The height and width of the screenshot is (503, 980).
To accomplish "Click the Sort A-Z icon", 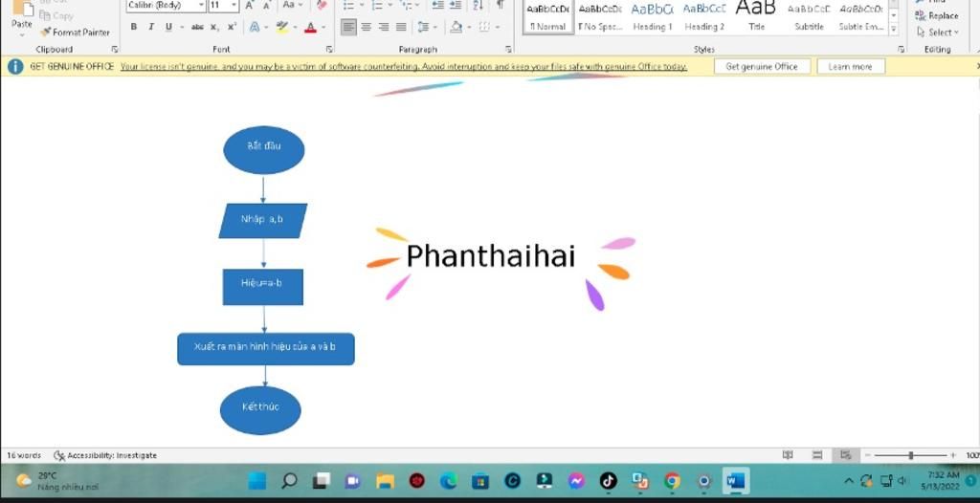I will pyautogui.click(x=479, y=5).
